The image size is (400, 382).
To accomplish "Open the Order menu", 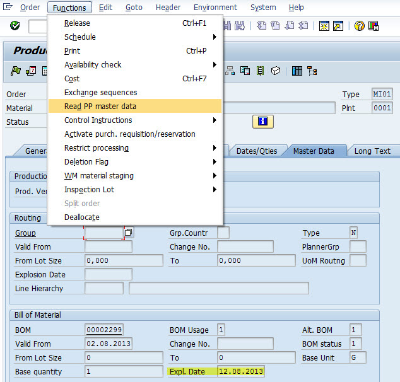I will [x=30, y=7].
